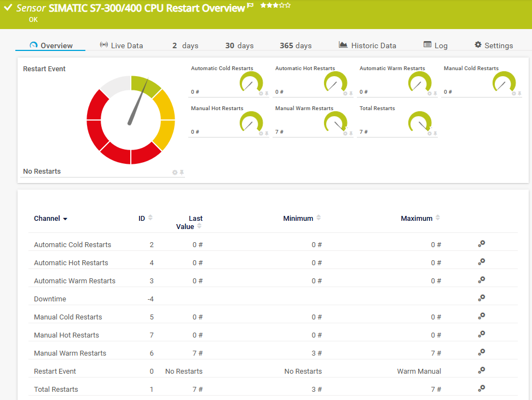The width and height of the screenshot is (532, 400).
Task: Click the Manual Warm Restarts channel name
Action: coord(70,353)
